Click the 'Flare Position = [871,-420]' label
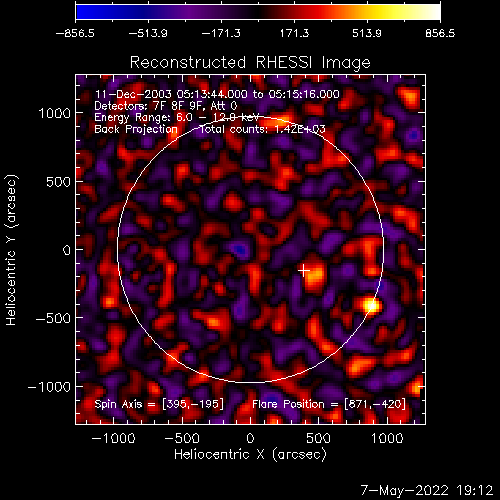500x500 pixels. [x=329, y=404]
